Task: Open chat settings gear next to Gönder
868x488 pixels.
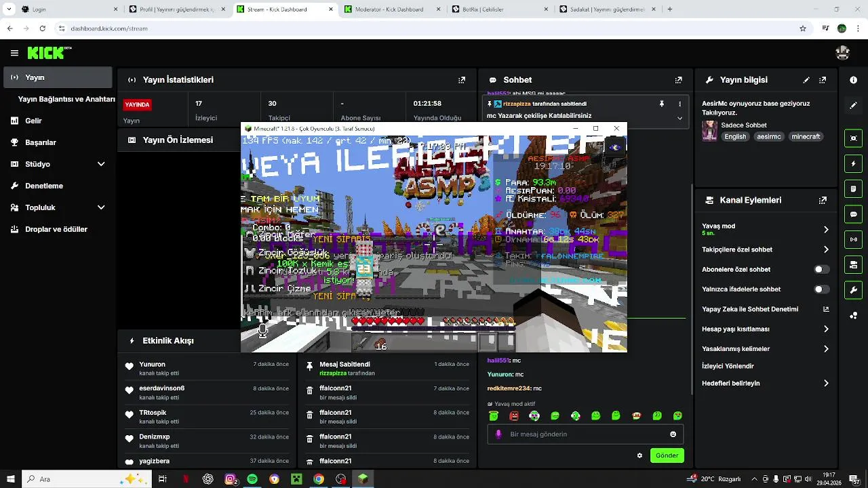Action: tap(639, 455)
